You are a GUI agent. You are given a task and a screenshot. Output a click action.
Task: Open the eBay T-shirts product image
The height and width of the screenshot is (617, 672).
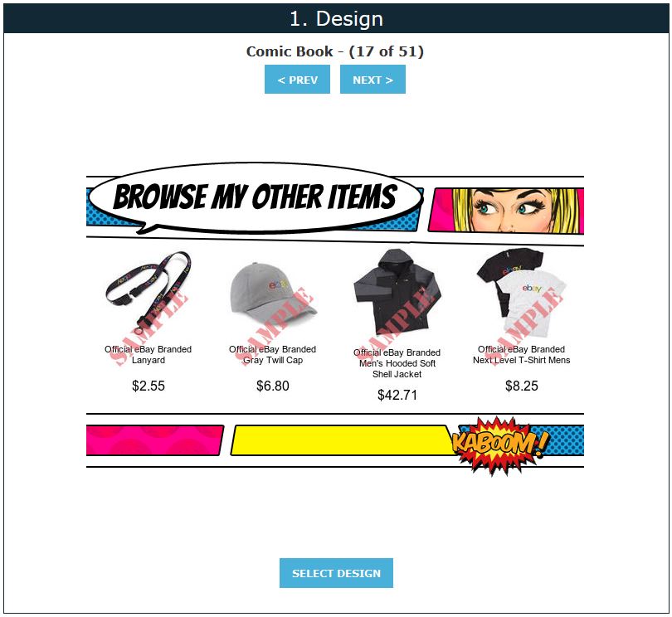pyautogui.click(x=521, y=293)
